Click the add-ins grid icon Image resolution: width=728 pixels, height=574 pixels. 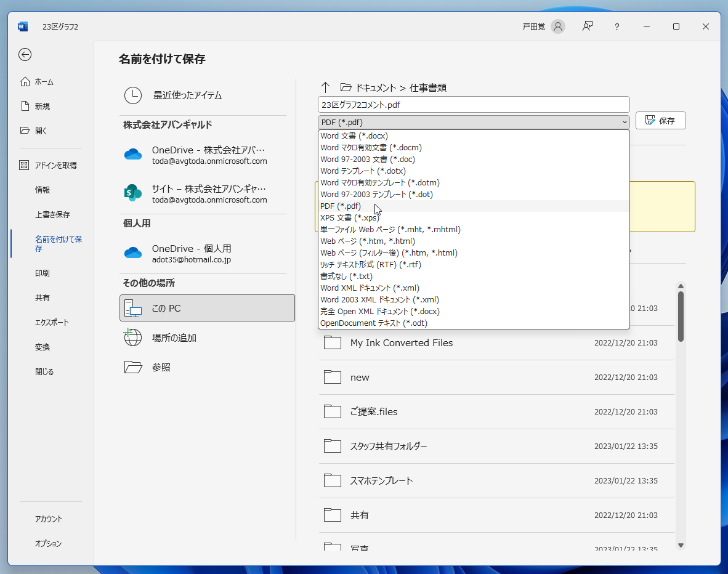pos(24,165)
